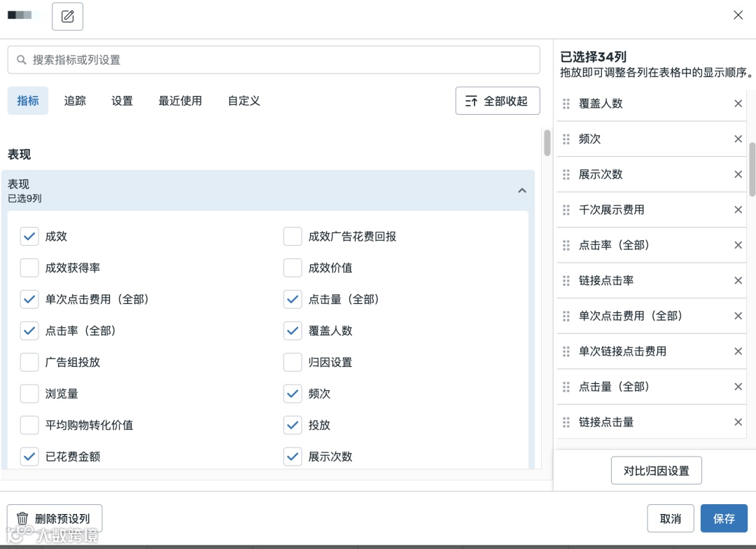This screenshot has width=756, height=549.
Task: Remove 单次点击费用（全部） from selected columns
Action: tap(738, 316)
